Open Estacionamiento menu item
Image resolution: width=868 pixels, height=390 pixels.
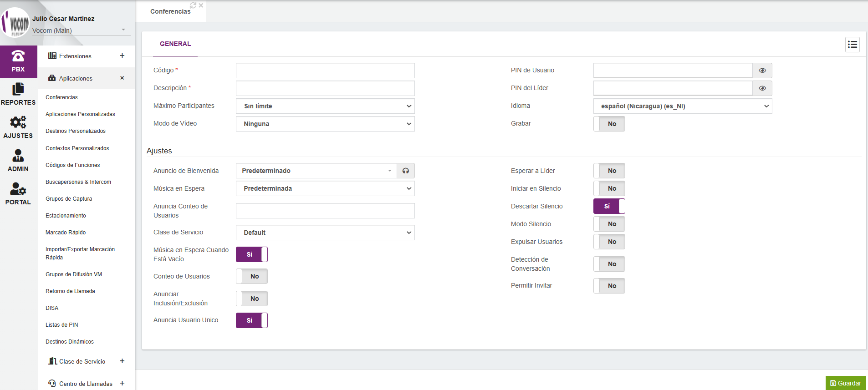66,216
